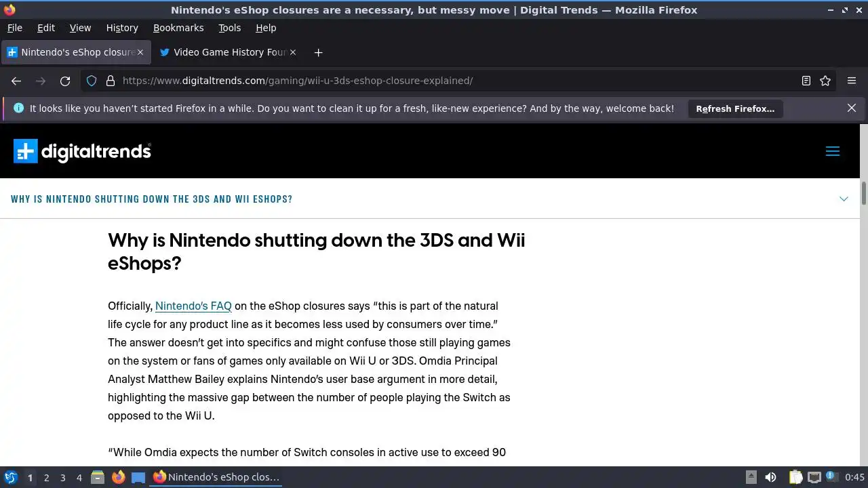Viewport: 868px width, 488px height.
Task: Click the Refresh Firefox button
Action: click(735, 108)
